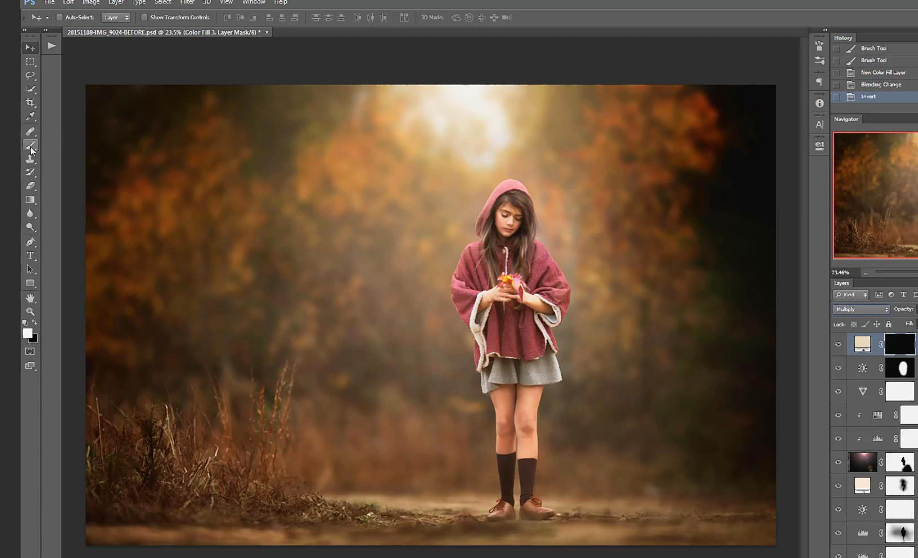Select the Brush tool in the toolbox
The image size is (918, 558).
(30, 145)
